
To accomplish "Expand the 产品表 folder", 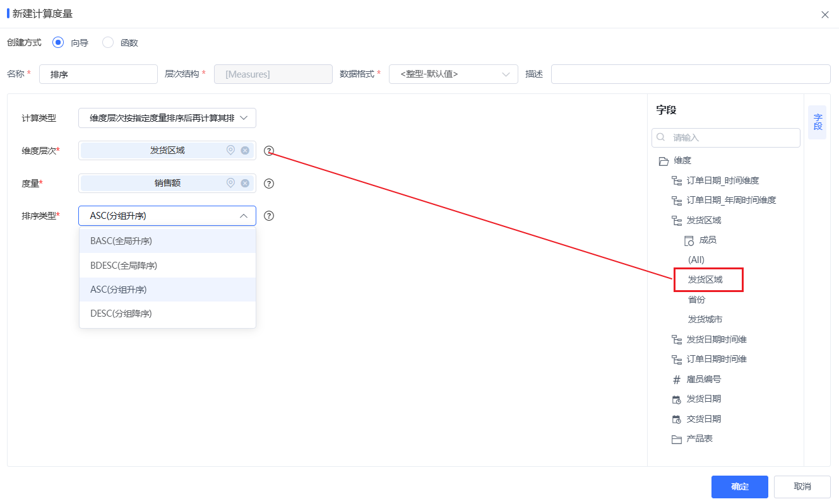I will (x=677, y=439).
